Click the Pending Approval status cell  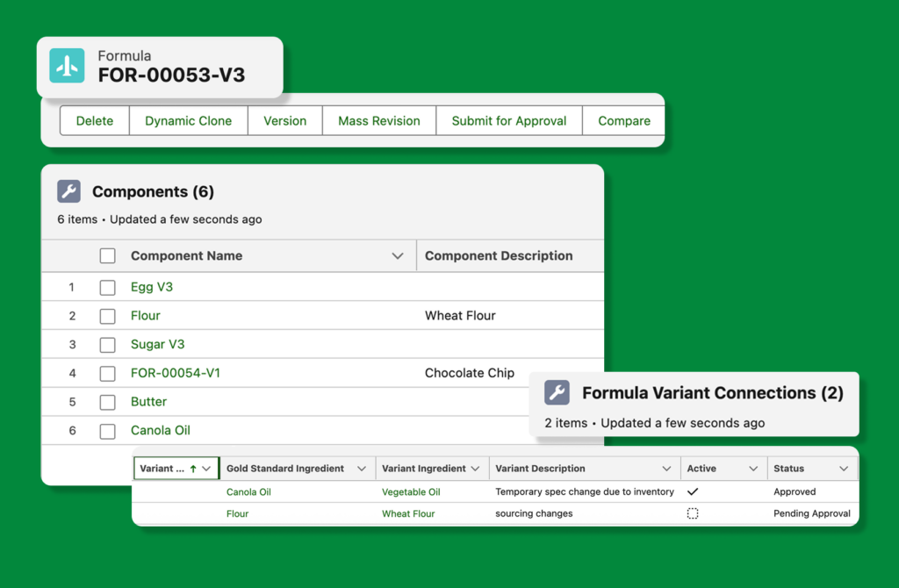pyautogui.click(x=812, y=513)
